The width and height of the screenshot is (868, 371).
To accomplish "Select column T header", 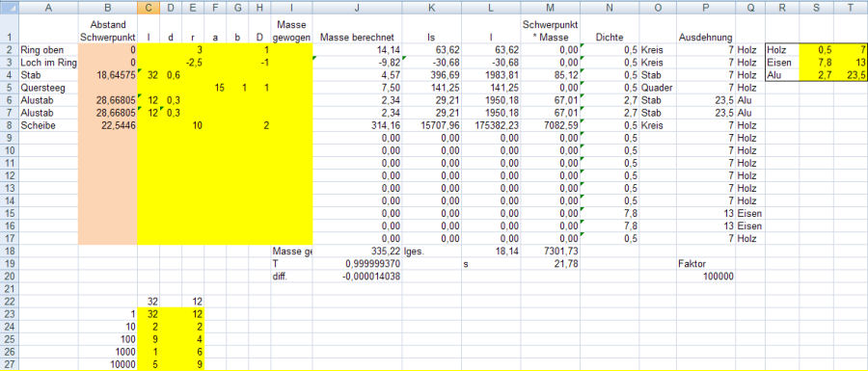I will click(x=851, y=7).
